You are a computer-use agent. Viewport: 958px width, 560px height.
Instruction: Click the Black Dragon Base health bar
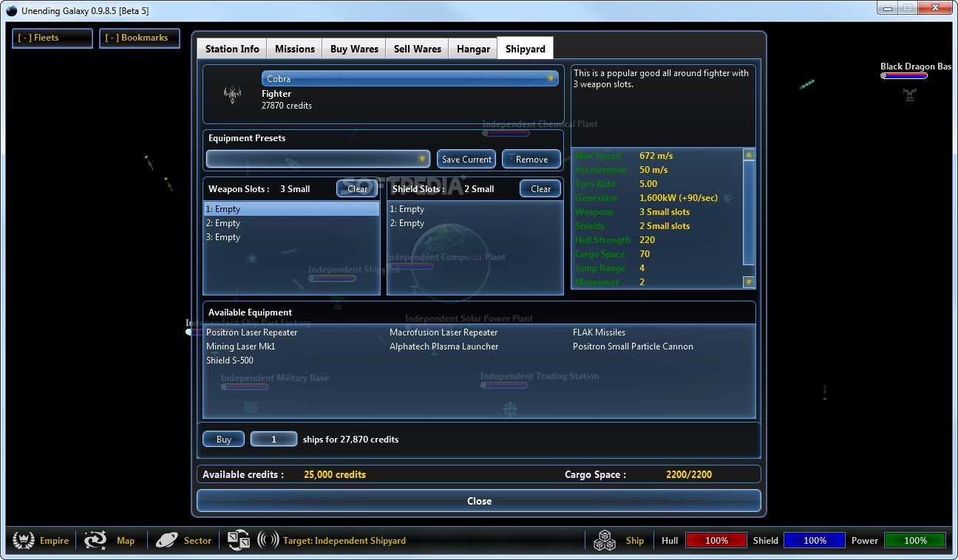pos(904,75)
